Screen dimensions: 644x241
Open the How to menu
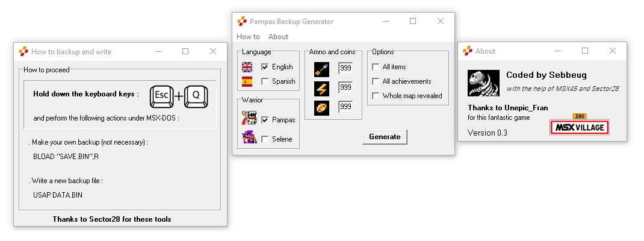point(248,37)
